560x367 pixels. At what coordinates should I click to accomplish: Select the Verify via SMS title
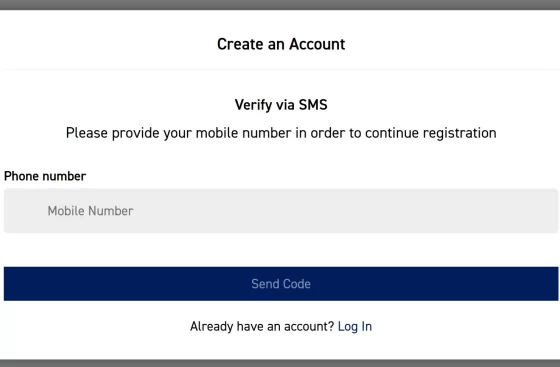point(281,105)
